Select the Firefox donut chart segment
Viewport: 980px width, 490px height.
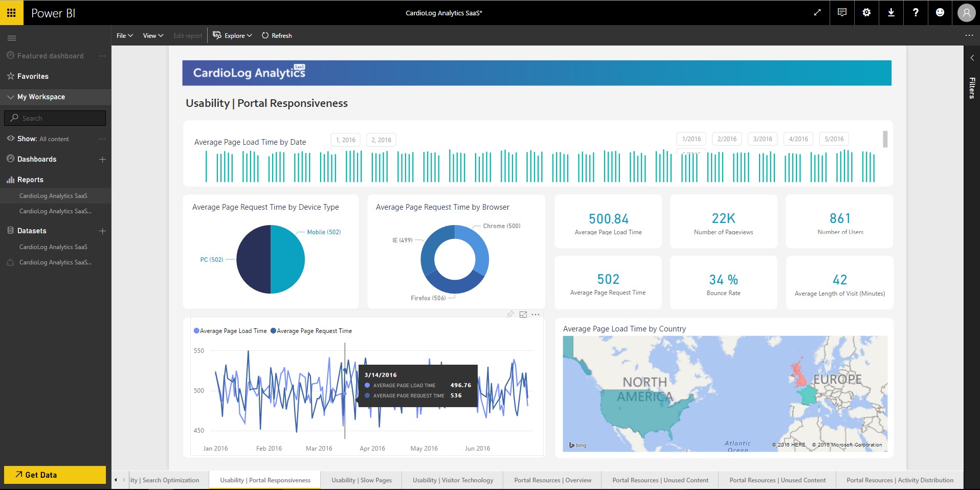(x=455, y=284)
